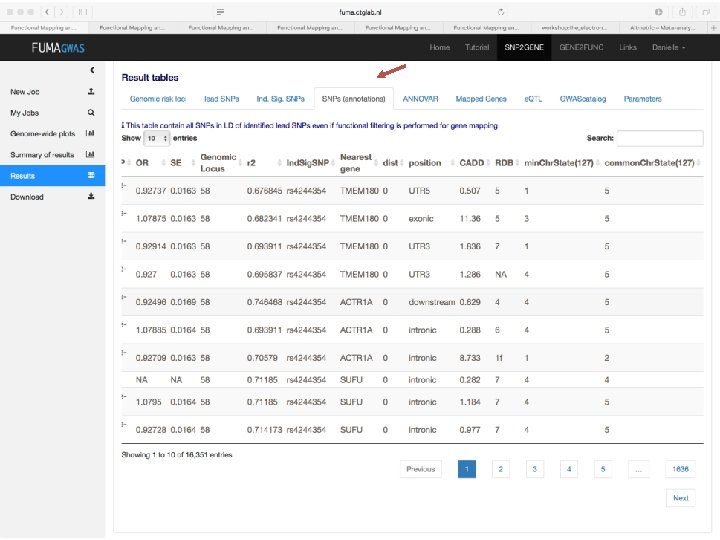Click chart icon next to Summary of results

(x=90, y=154)
